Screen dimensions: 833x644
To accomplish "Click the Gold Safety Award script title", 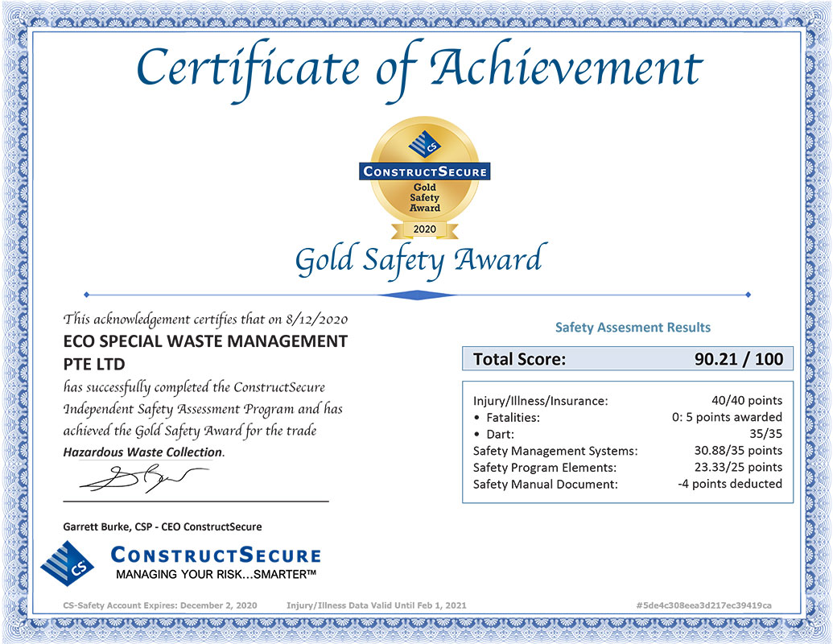I will (421, 260).
